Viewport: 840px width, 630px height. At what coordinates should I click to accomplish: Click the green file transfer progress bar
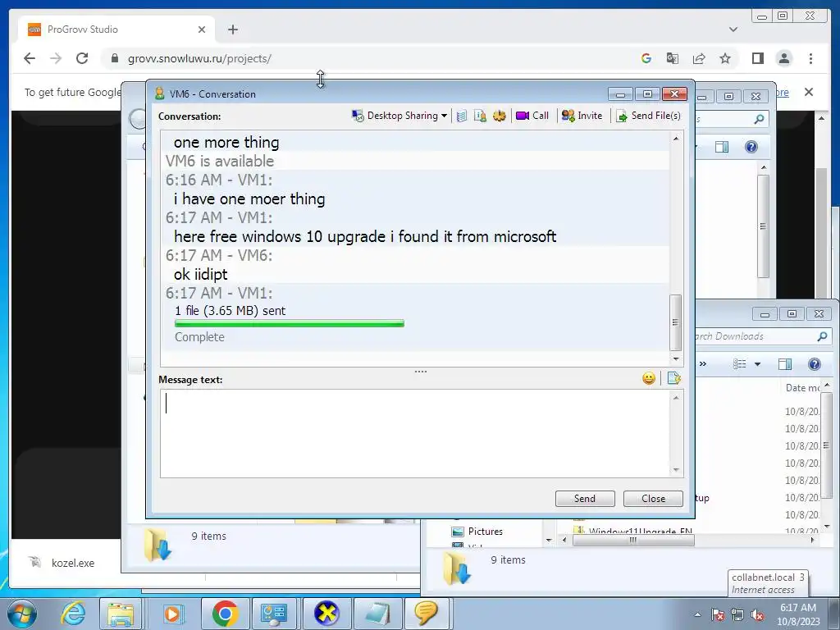click(x=290, y=323)
